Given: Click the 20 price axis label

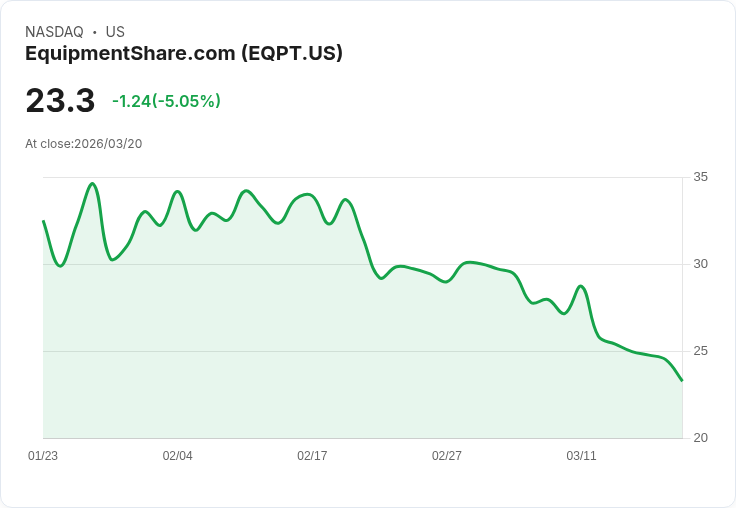Looking at the screenshot, I should coord(700,438).
